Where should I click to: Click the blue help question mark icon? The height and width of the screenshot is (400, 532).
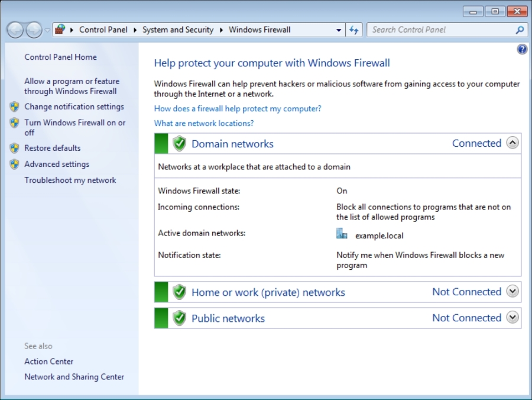(522, 50)
